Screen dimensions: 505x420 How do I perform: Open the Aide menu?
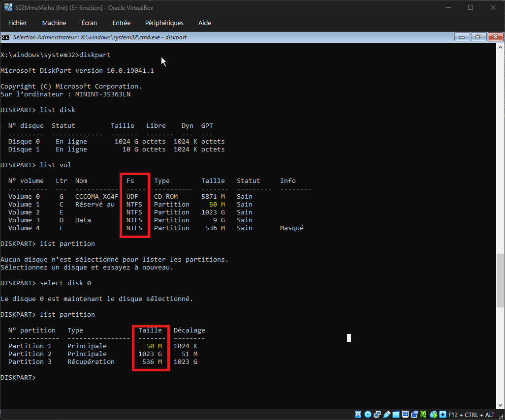tap(205, 23)
